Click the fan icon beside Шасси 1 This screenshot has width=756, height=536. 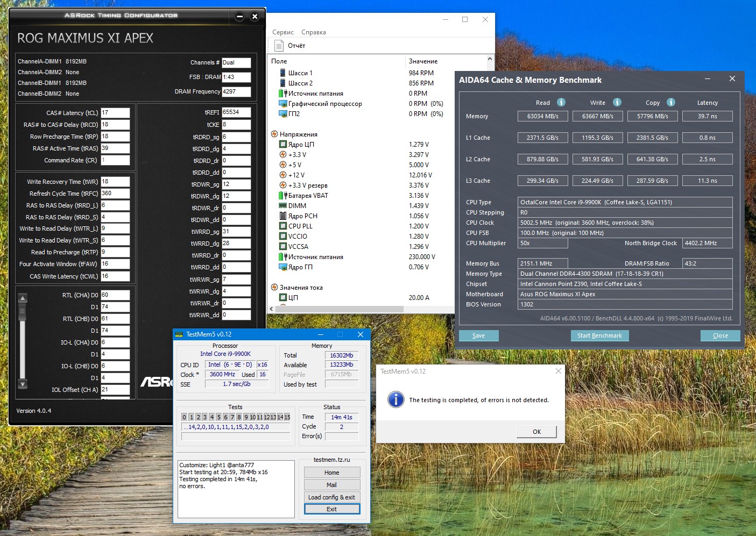282,73
